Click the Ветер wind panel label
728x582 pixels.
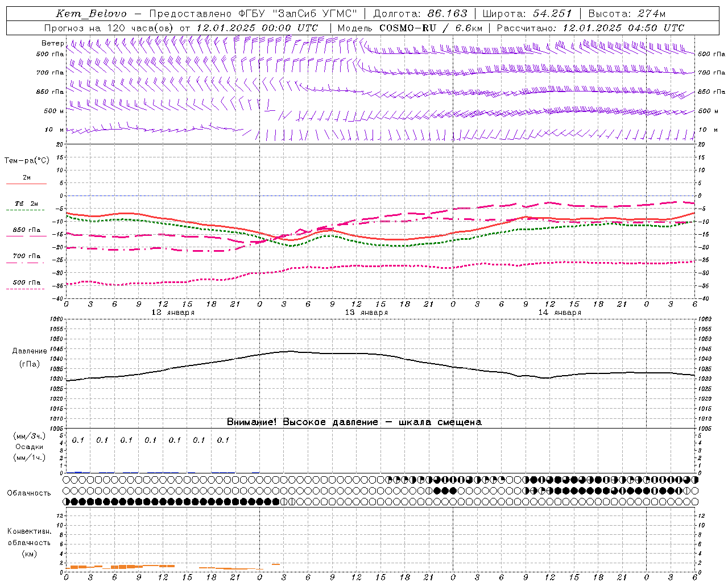pyautogui.click(x=52, y=43)
